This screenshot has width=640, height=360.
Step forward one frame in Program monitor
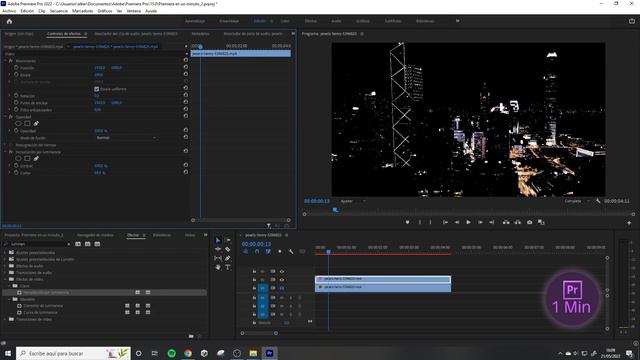(x=480, y=222)
